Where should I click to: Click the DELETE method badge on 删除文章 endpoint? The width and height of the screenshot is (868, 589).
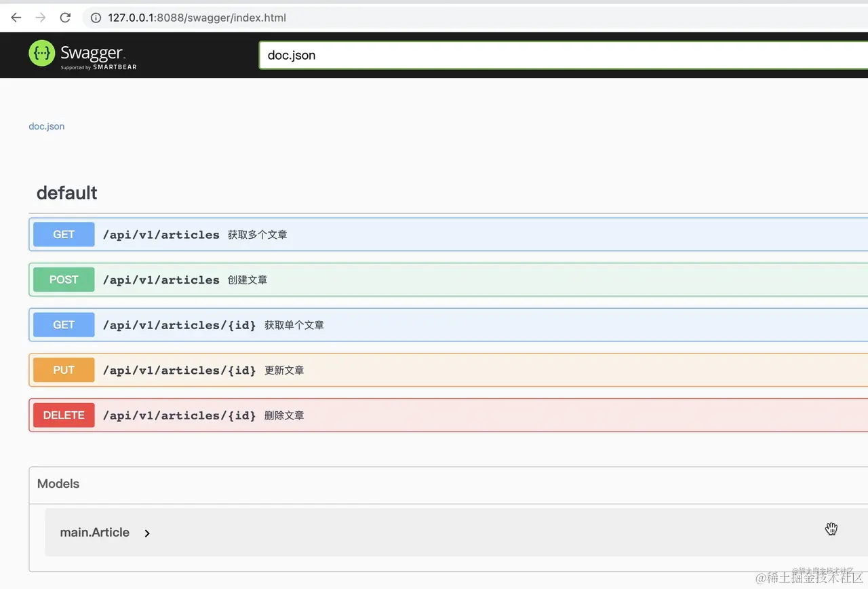pyautogui.click(x=63, y=415)
